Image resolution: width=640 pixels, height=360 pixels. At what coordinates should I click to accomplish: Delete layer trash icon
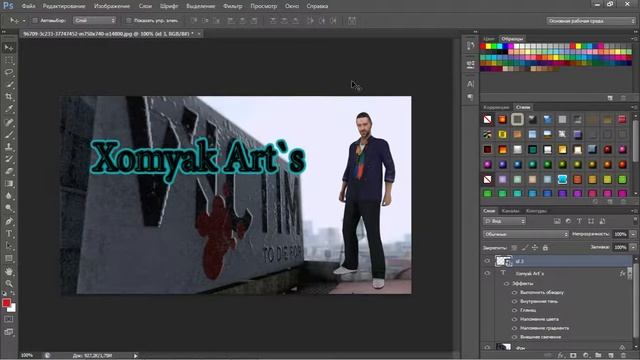click(x=623, y=356)
